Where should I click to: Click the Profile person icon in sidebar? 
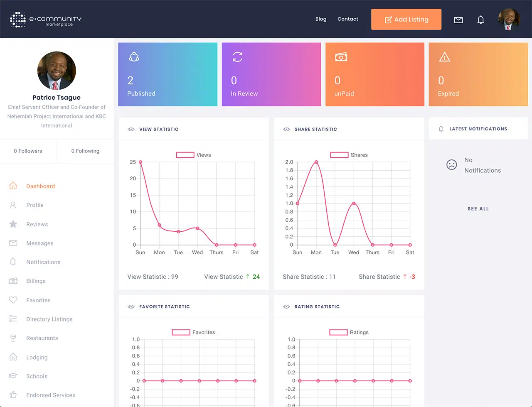coord(13,205)
